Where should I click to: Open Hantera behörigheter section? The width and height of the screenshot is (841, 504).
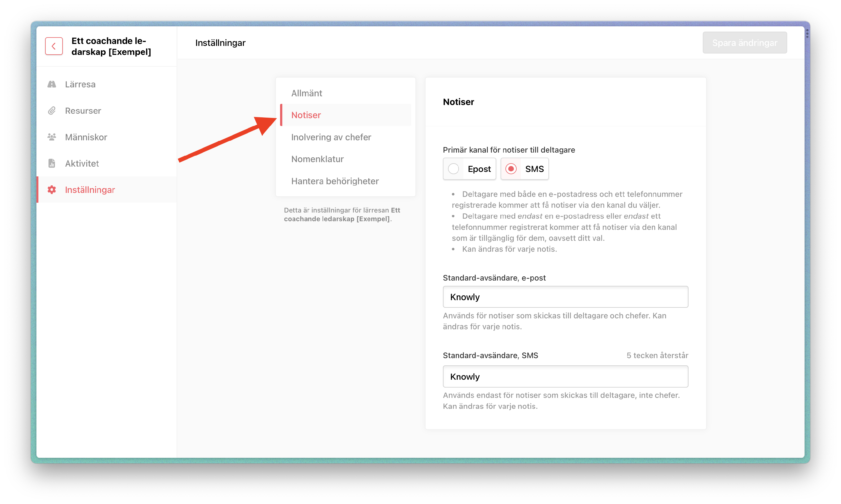point(335,181)
